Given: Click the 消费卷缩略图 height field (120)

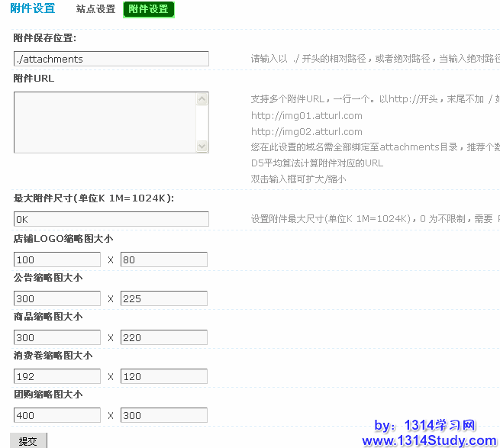Looking at the screenshot, I should (163, 376).
